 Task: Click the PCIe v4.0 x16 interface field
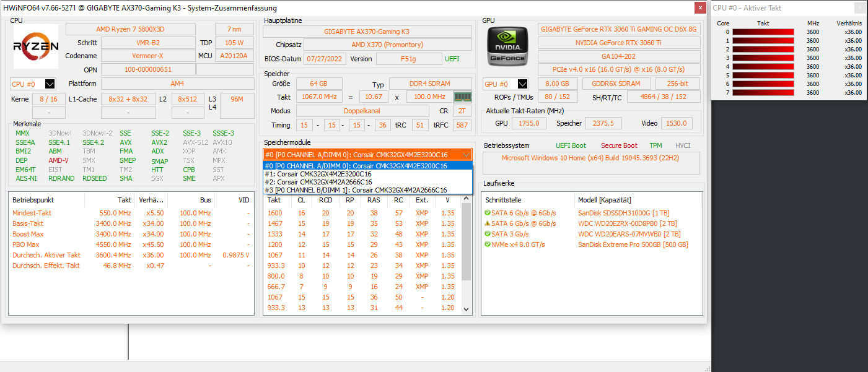[619, 69]
